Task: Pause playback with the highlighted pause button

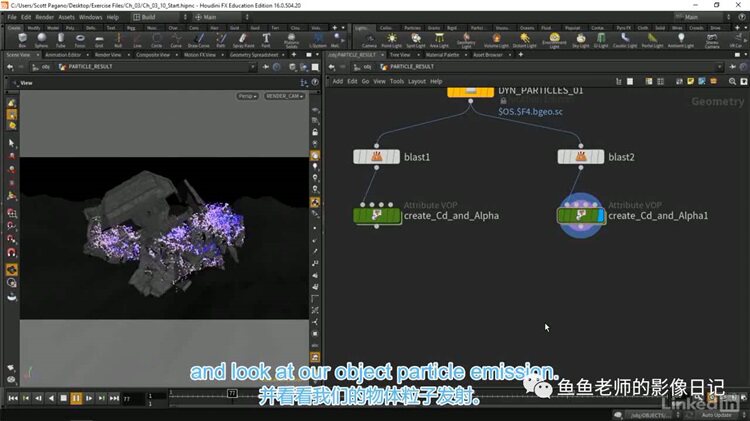Action: (76, 398)
